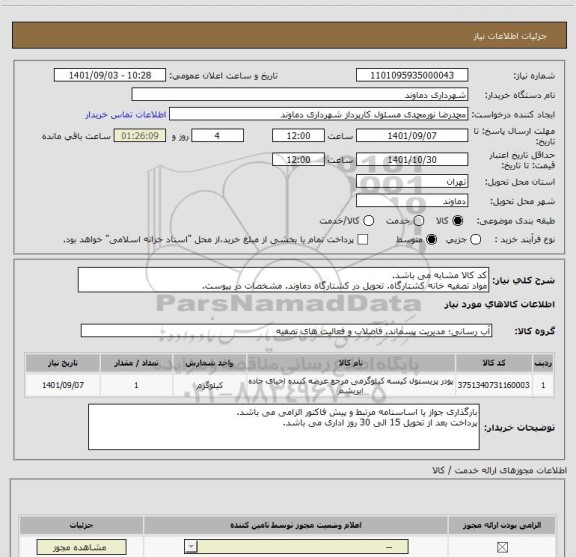
Task: Open the اطلاعات تماس خریدار link
Action: coord(126,115)
